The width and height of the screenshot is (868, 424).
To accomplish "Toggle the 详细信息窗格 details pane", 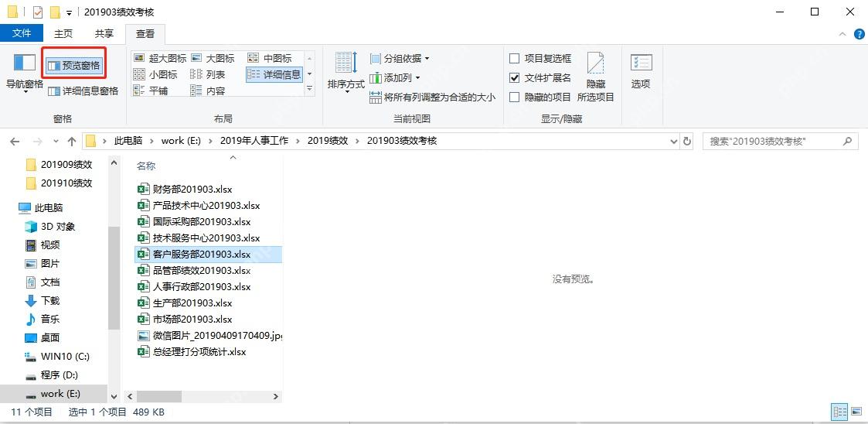I will (83, 91).
